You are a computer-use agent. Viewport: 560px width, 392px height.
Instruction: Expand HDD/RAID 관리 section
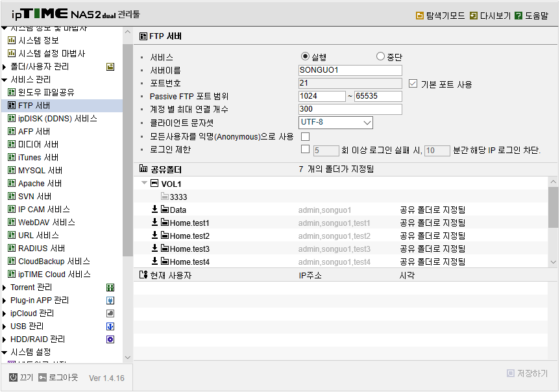pyautogui.click(x=5, y=339)
